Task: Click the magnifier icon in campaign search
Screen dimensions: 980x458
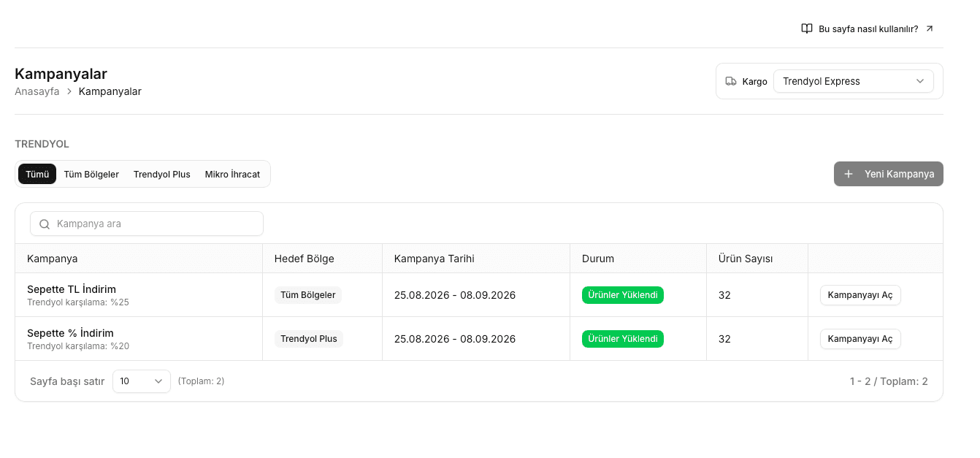Action: click(45, 224)
